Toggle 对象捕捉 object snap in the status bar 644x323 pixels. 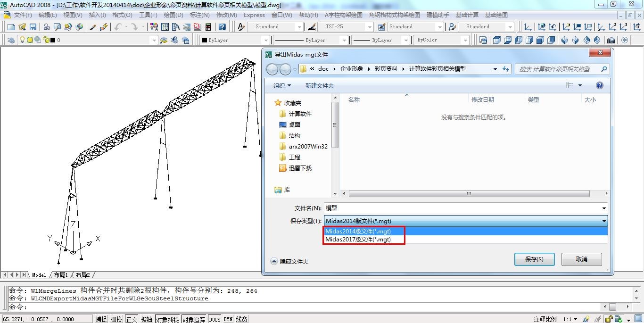(x=167, y=319)
